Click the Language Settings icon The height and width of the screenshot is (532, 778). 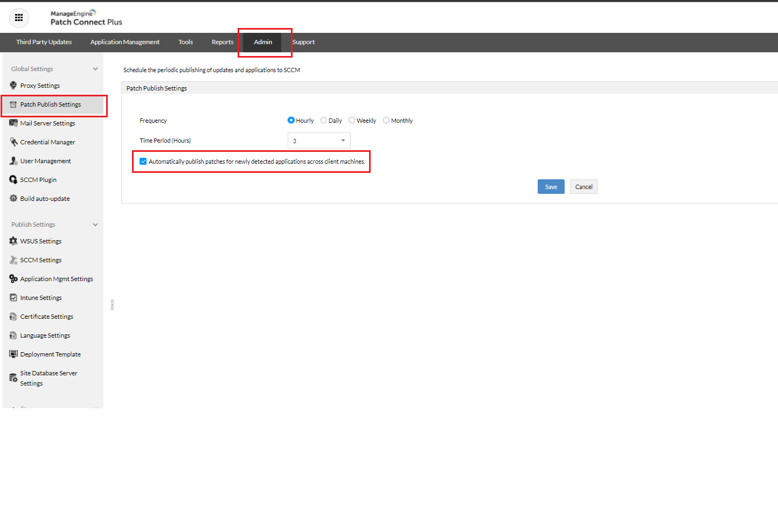[x=13, y=335]
